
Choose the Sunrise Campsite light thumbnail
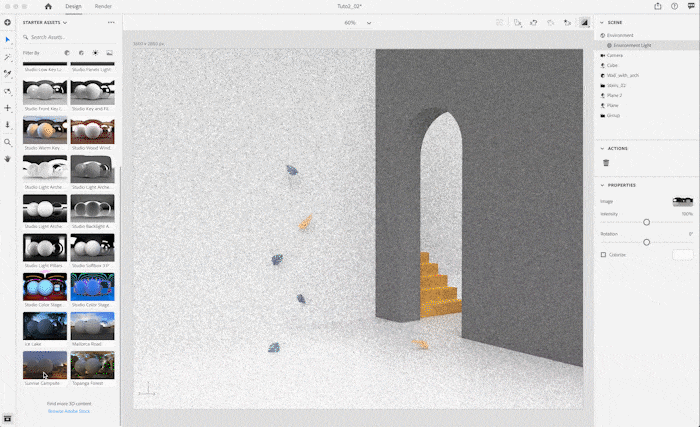tap(45, 365)
